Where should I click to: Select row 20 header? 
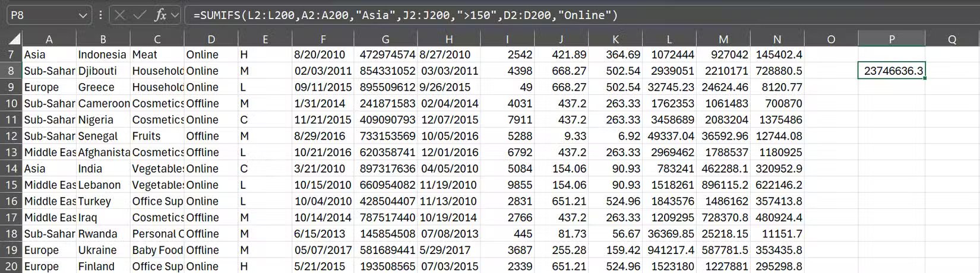tap(11, 266)
